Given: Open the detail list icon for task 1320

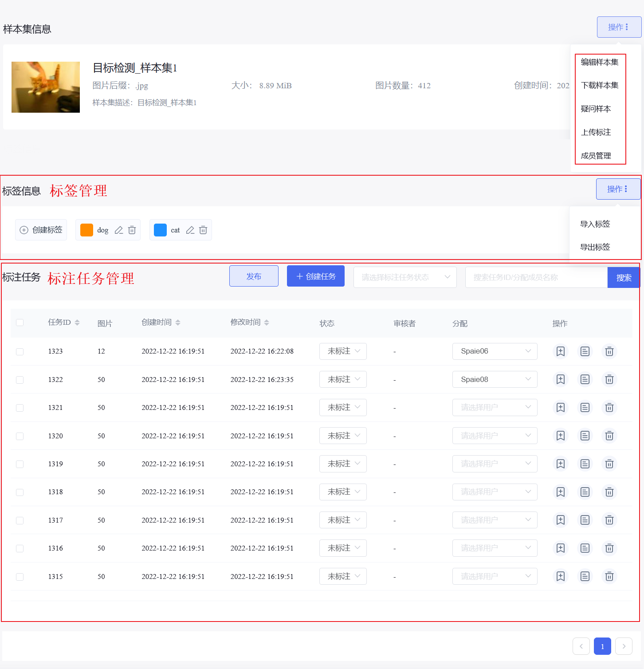Looking at the screenshot, I should (585, 436).
